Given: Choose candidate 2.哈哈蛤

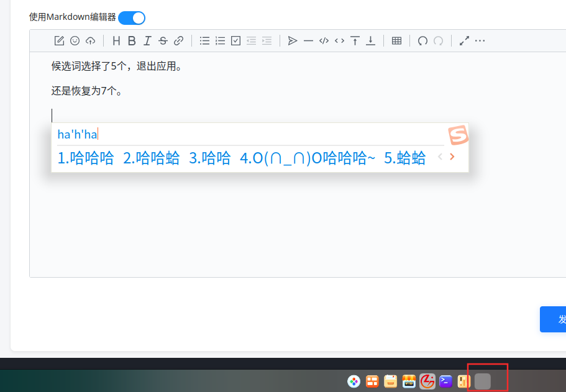Looking at the screenshot, I should click(151, 158).
